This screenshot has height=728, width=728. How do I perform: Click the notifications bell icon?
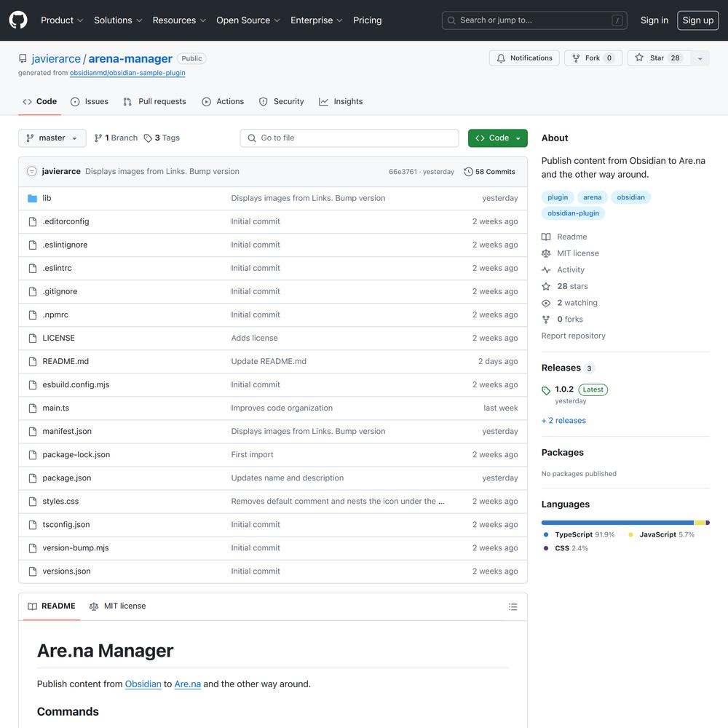501,58
